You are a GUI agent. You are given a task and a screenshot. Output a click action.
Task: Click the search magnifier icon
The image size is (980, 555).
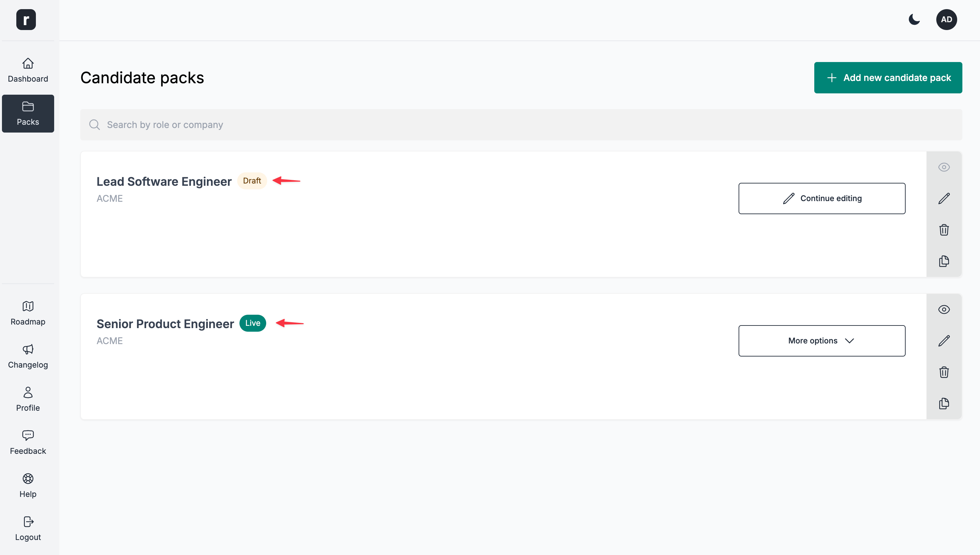[95, 125]
